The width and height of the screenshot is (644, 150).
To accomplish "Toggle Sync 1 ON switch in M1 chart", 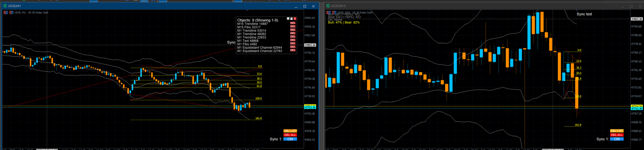I will [x=290, y=139].
